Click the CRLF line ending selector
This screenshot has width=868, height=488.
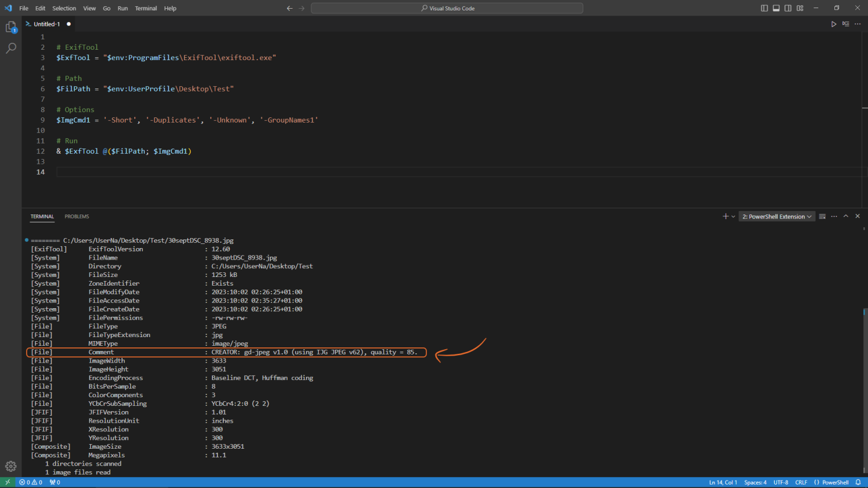click(801, 482)
